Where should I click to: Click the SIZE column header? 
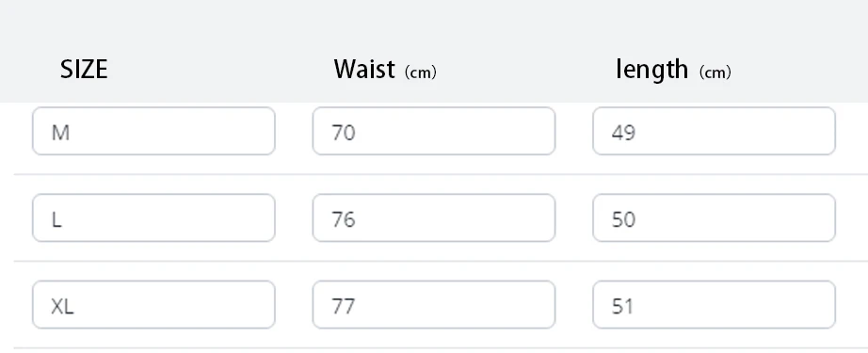[x=84, y=70]
